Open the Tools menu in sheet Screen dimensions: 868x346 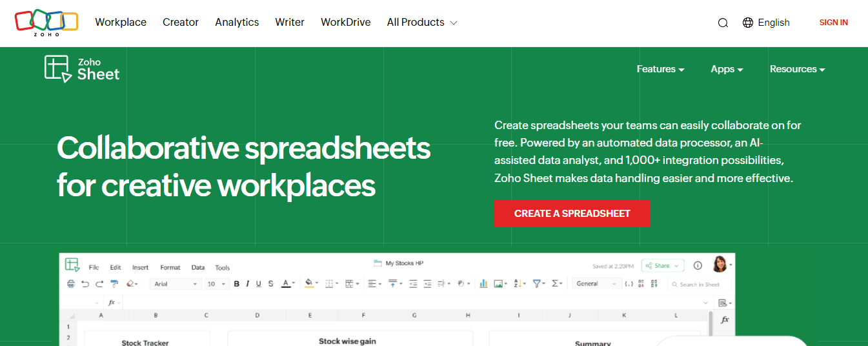click(x=223, y=268)
